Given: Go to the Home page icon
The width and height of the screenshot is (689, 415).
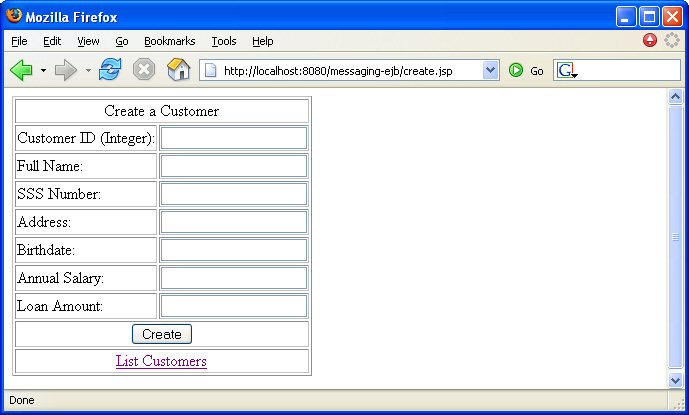Looking at the screenshot, I should pyautogui.click(x=178, y=69).
